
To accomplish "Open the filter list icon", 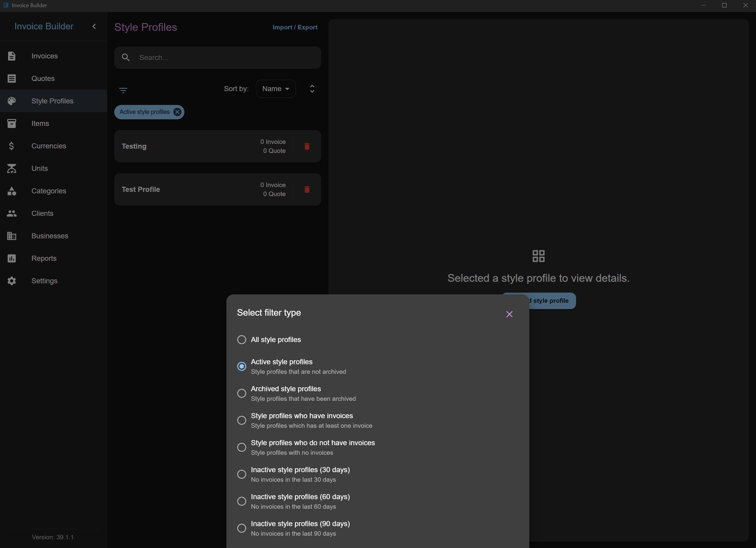I will [x=123, y=90].
